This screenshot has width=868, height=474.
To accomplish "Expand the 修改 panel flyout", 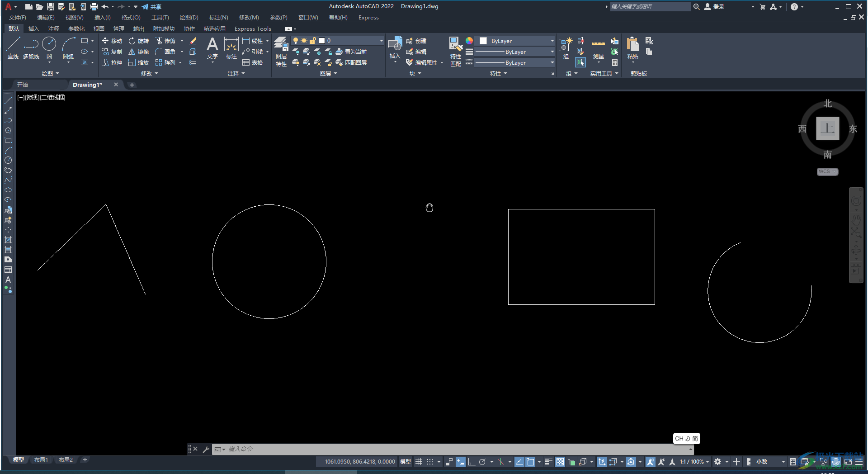I will pyautogui.click(x=149, y=73).
